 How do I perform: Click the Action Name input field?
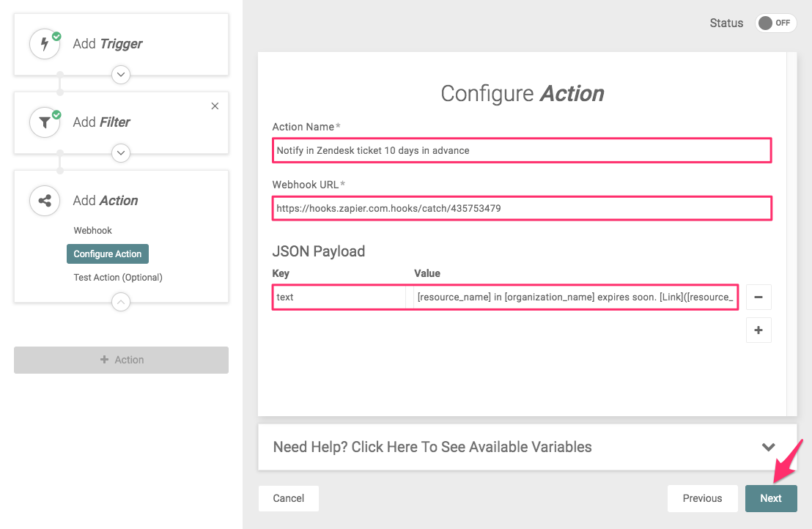521,150
